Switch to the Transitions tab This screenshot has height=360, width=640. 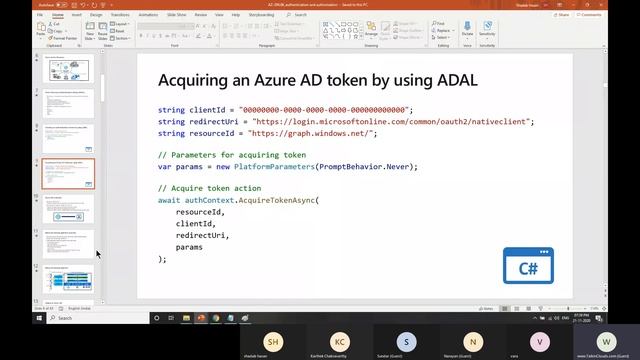120,15
